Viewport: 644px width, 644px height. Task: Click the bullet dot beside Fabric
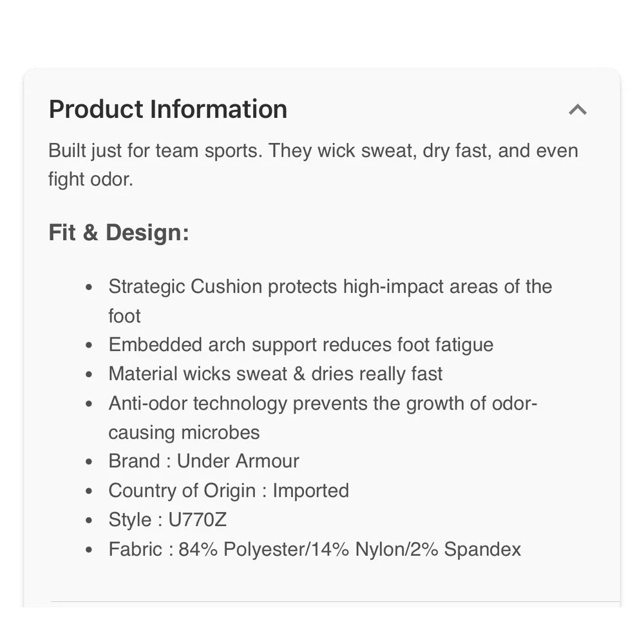click(x=89, y=550)
